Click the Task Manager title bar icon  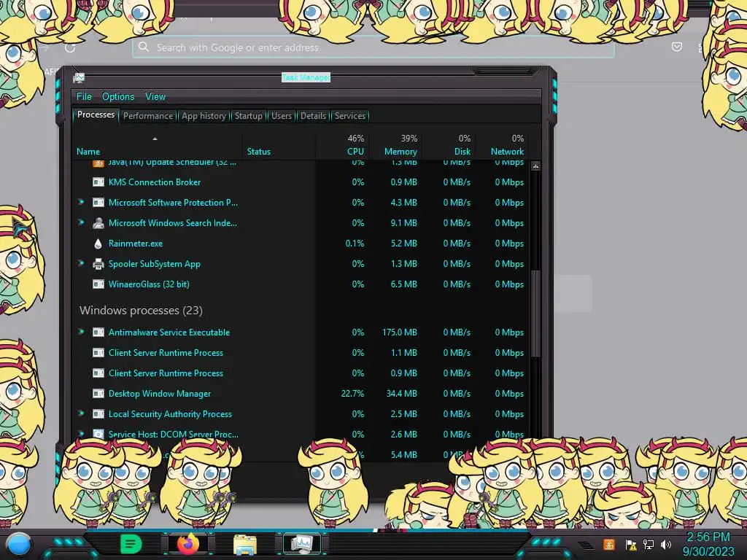click(79, 78)
